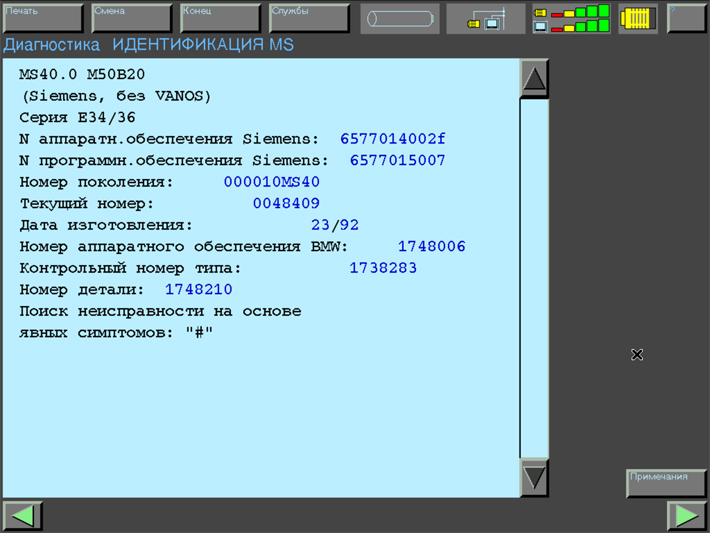Click Siemens hardware number 6577014002f

tap(393, 139)
